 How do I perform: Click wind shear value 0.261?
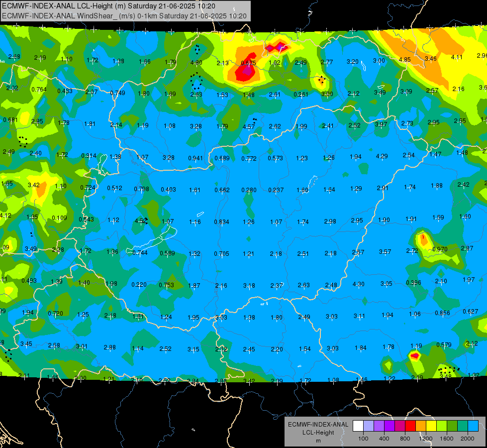pos(301,94)
